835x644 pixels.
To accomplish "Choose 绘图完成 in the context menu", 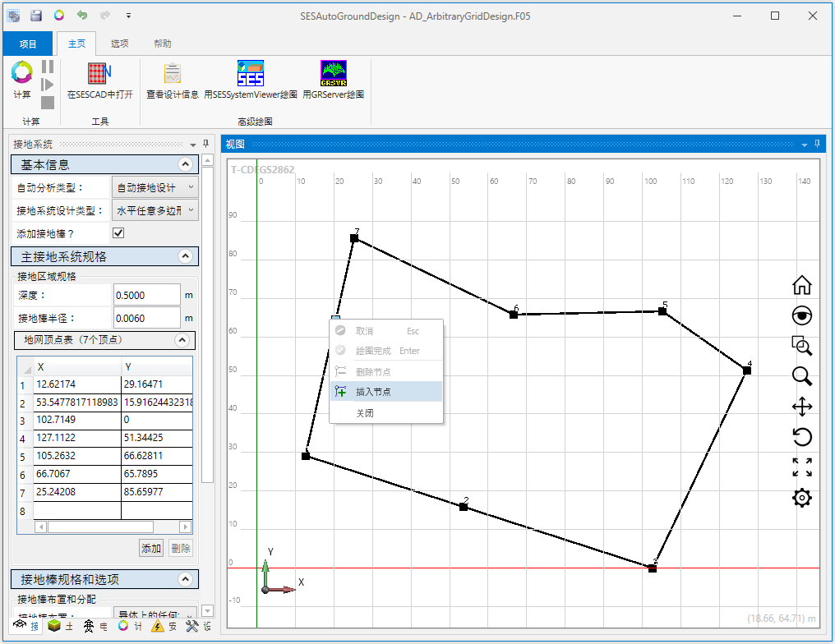I will click(x=386, y=351).
